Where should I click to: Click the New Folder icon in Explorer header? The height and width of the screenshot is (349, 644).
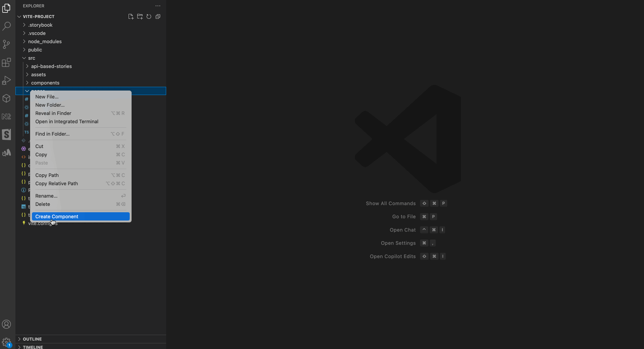tap(140, 17)
